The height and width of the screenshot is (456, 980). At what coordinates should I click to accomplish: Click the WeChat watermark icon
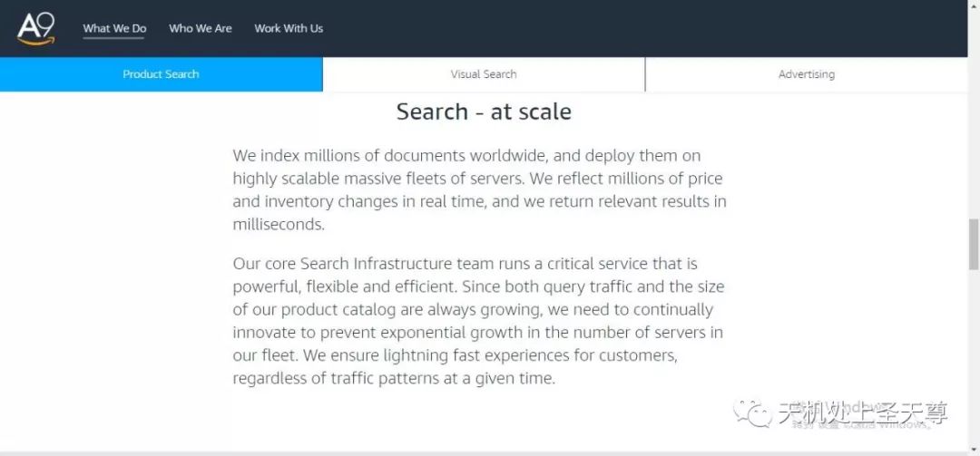coord(753,412)
